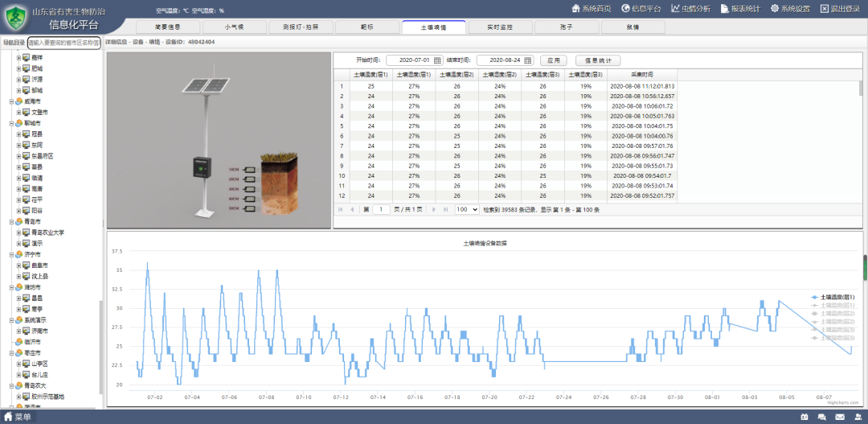
Task: Click the 菜单 home icon at bottom left
Action: 7,417
